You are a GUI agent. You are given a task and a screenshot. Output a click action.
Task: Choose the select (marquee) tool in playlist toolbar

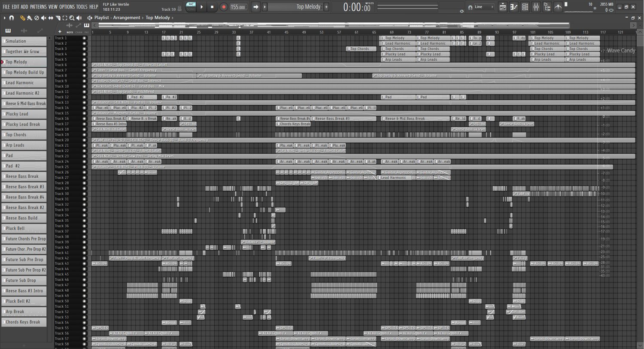(65, 18)
